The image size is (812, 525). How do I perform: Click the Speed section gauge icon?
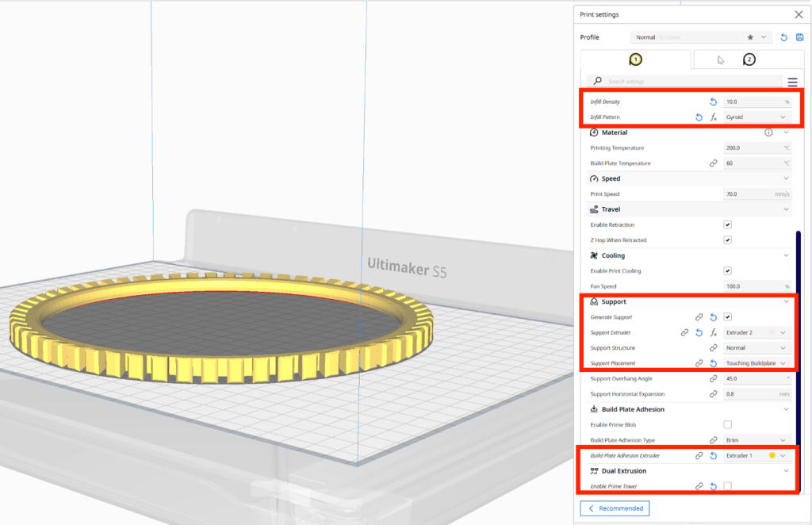tap(594, 178)
